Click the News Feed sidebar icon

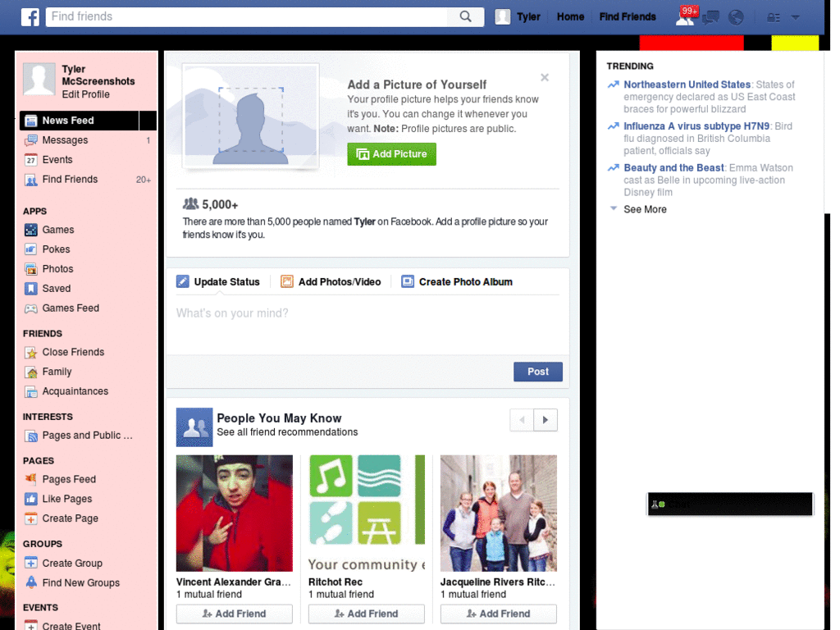[31, 121]
